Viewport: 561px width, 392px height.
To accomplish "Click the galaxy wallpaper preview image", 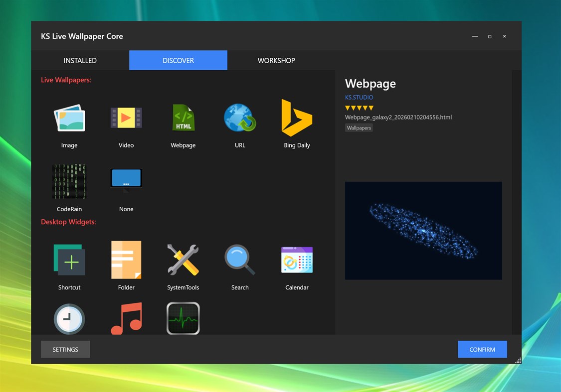I will coord(423,231).
